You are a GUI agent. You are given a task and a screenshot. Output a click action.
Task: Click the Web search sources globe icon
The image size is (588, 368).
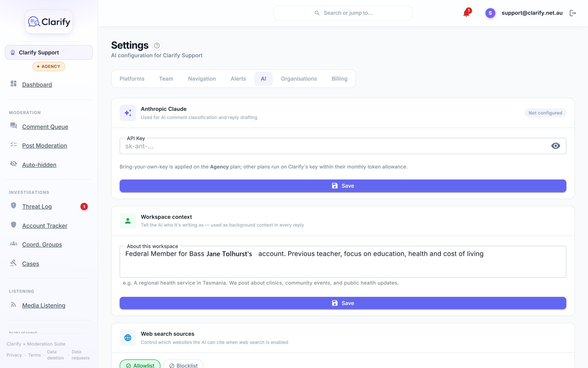pyautogui.click(x=128, y=338)
